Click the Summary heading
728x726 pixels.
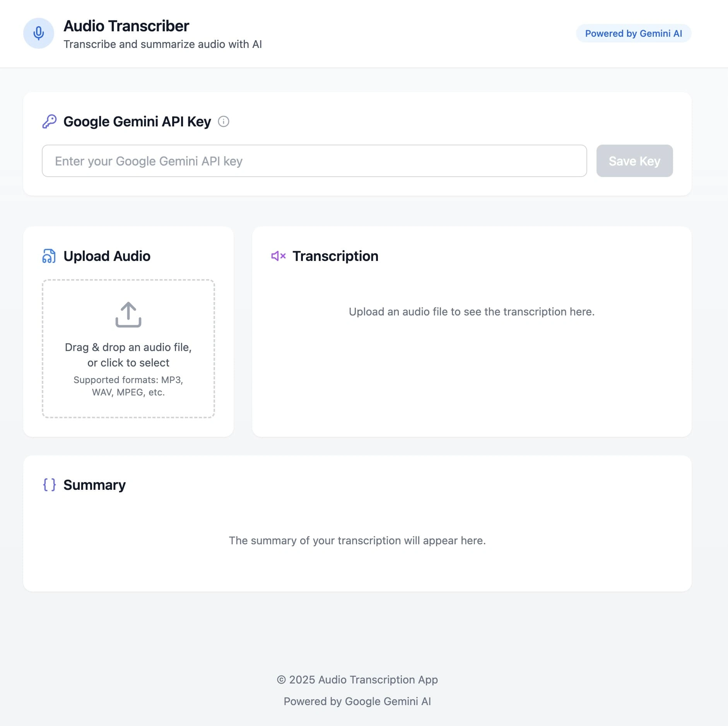(94, 485)
